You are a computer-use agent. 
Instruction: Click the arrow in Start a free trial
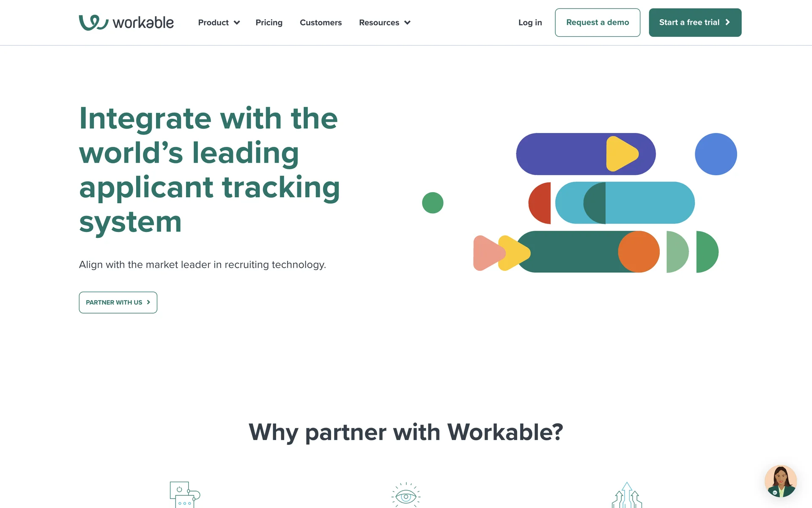[728, 22]
